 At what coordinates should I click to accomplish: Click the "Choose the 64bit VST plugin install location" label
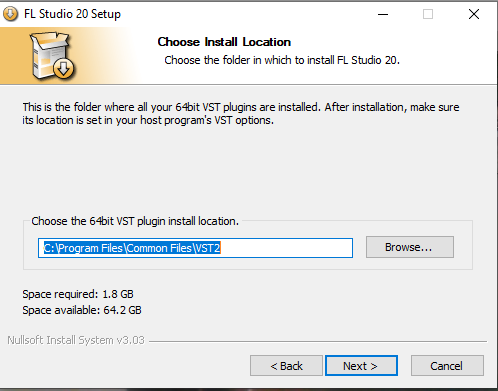[135, 221]
